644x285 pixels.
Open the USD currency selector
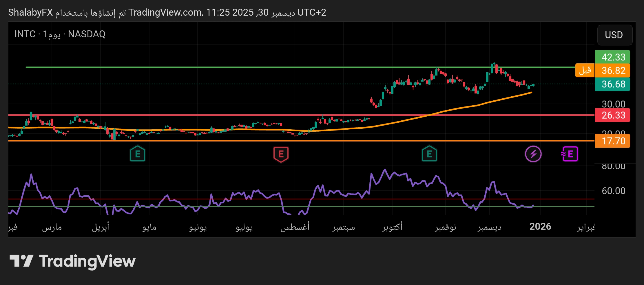(x=614, y=35)
